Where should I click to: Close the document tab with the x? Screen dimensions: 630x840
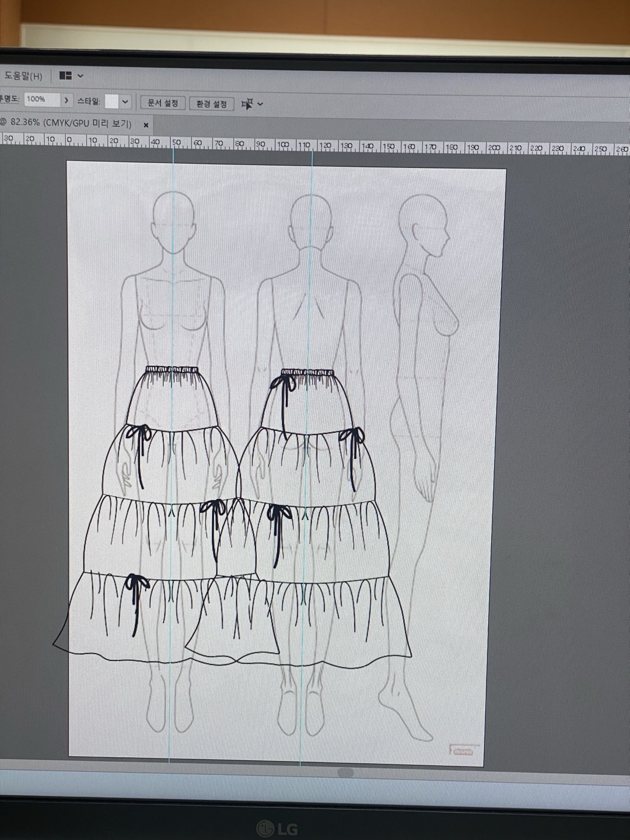[x=146, y=125]
